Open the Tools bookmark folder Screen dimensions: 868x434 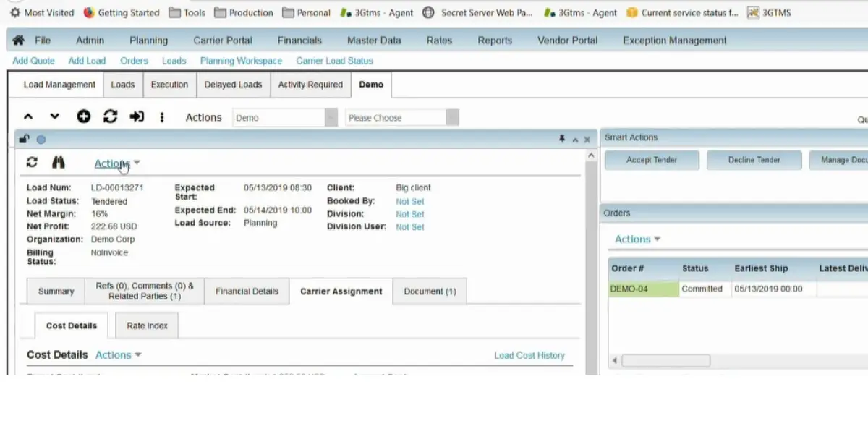coord(187,12)
